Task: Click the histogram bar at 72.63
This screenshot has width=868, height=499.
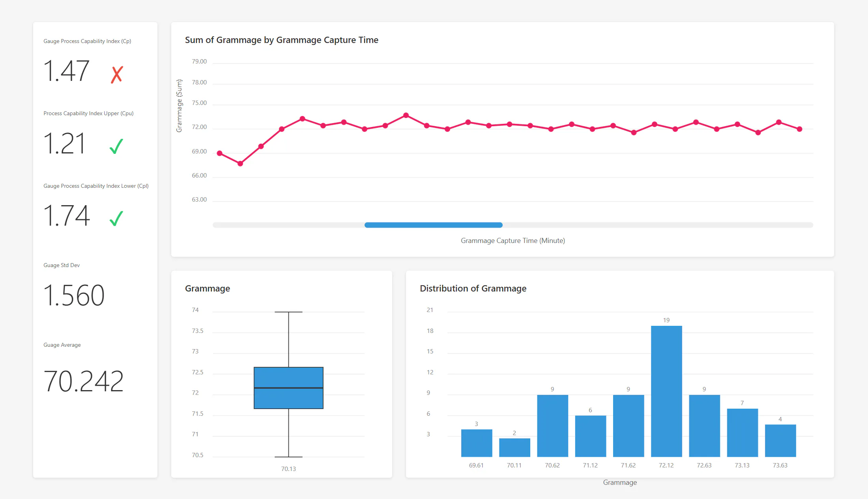Action: click(704, 426)
